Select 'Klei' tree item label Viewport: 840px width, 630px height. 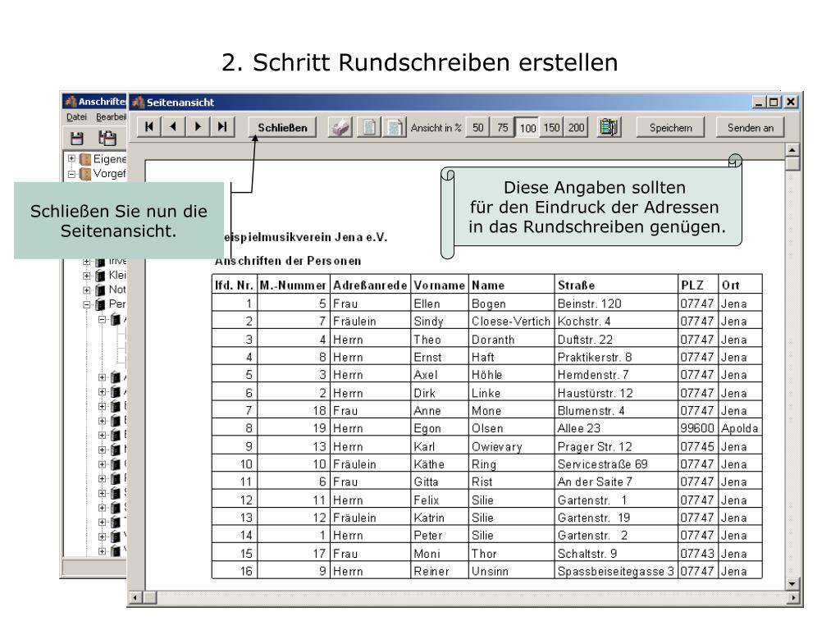tap(117, 275)
